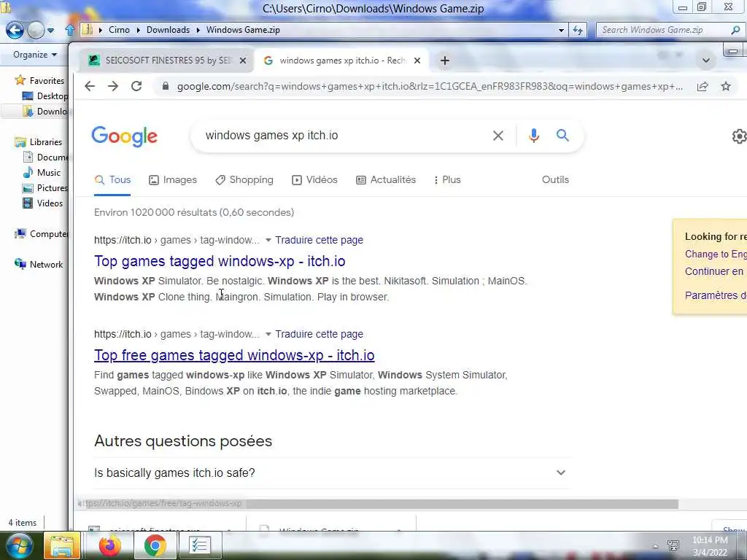Bookmark this page with star icon
747x560 pixels.
click(726, 86)
